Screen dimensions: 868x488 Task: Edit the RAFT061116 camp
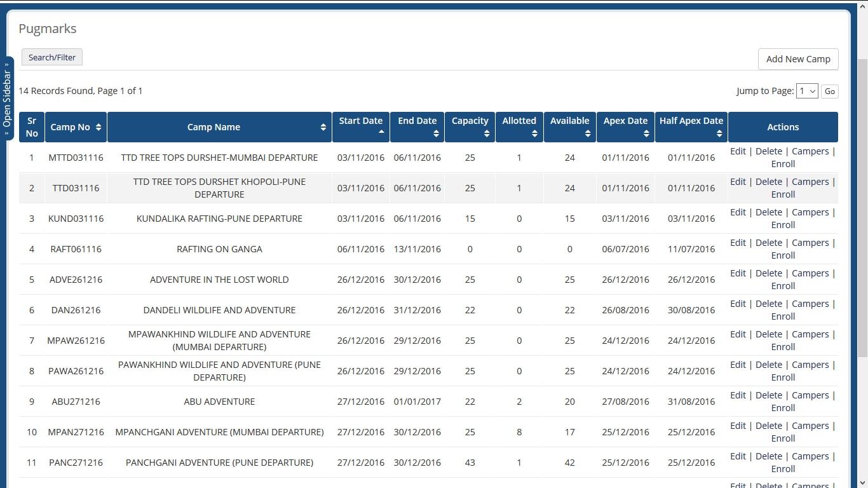click(738, 243)
